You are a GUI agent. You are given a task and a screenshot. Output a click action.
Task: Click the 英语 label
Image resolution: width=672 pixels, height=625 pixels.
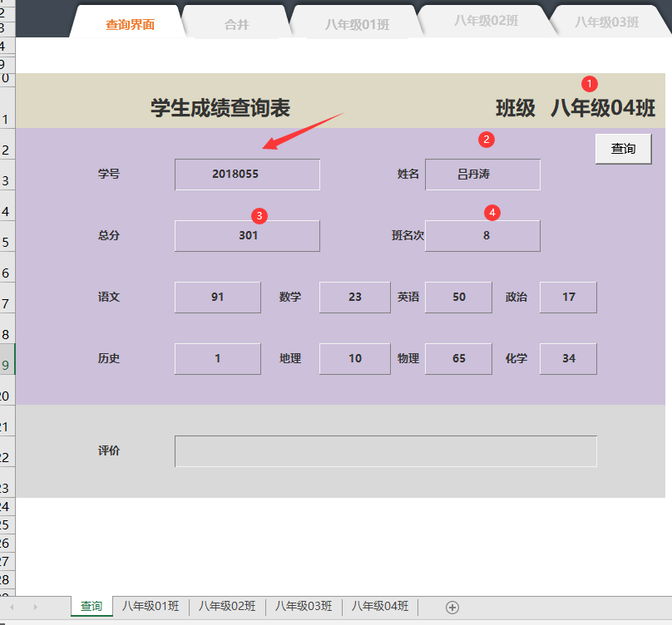408,297
